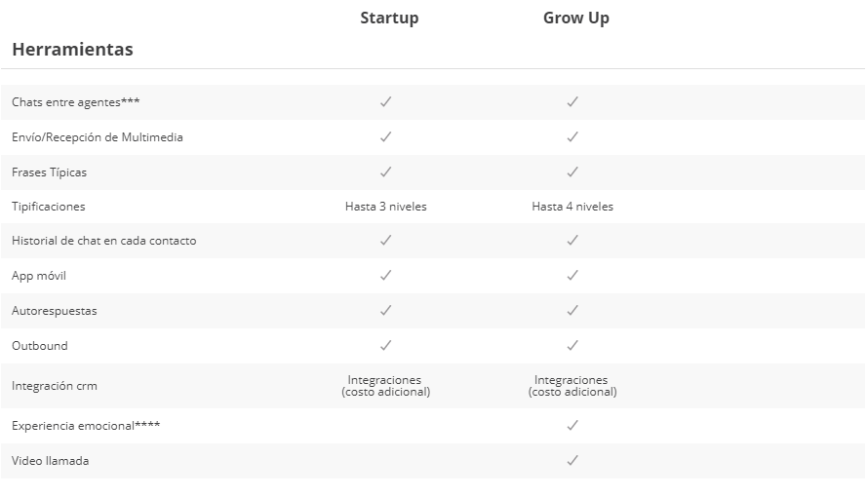Viewport: 868px width, 497px height.
Task: Click Grow Up checkmark for Autorespuestas
Action: coord(572,311)
